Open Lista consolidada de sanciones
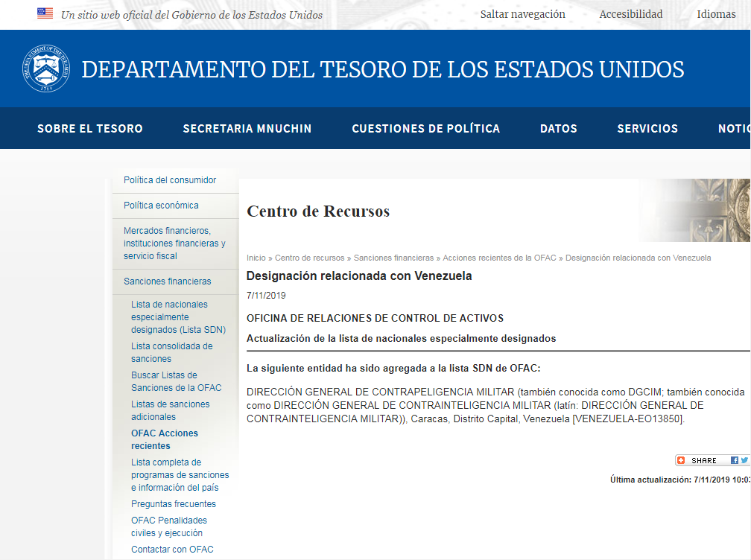 [x=172, y=352]
